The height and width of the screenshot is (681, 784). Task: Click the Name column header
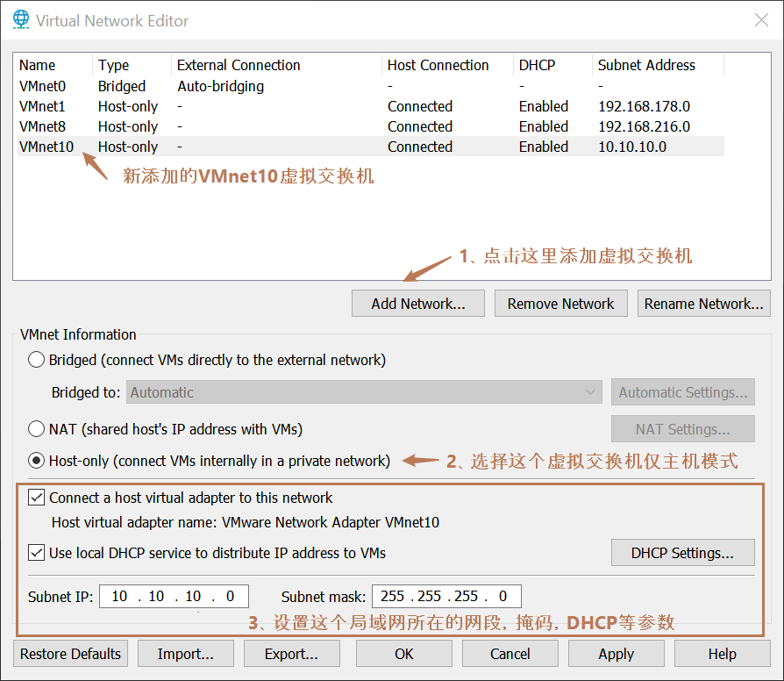tap(54, 65)
